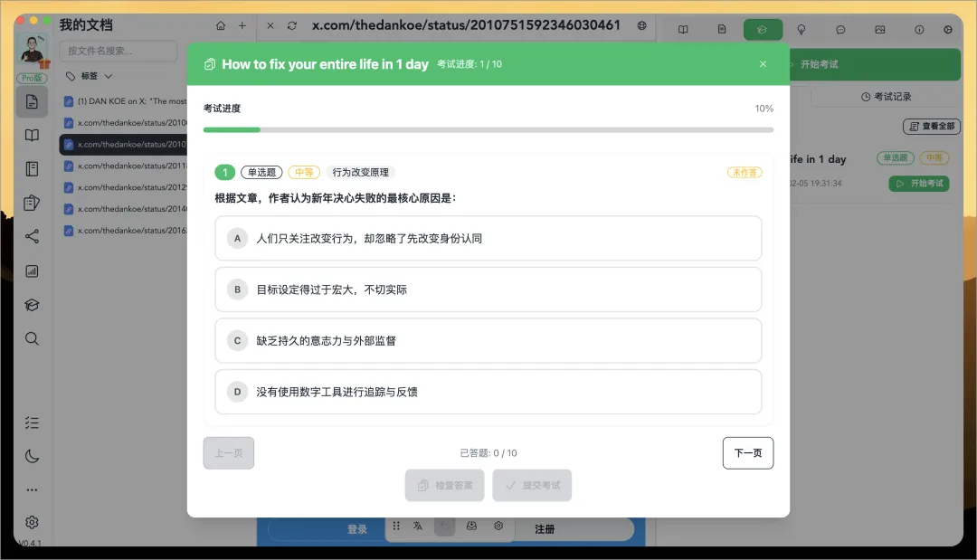Select answer option D in the quiz
Image resolution: width=977 pixels, height=560 pixels.
488,392
